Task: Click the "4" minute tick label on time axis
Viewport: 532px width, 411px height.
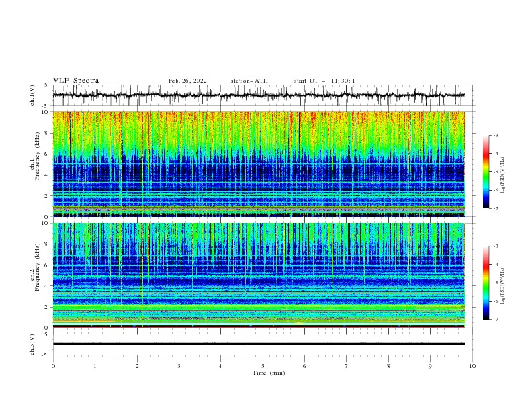Action: pyautogui.click(x=220, y=366)
